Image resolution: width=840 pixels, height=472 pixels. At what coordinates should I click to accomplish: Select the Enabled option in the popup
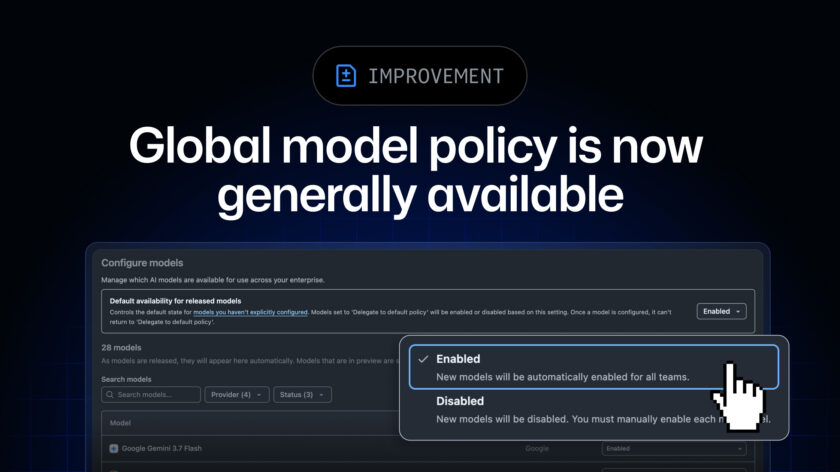pyautogui.click(x=594, y=367)
